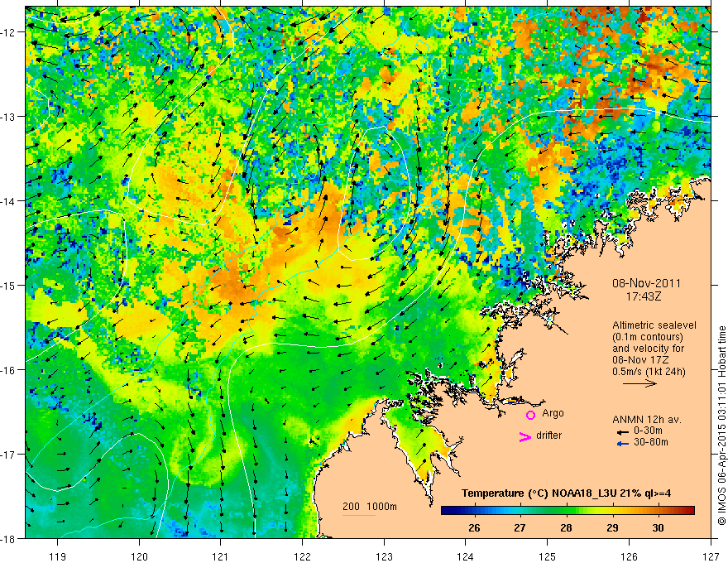Click the date text 08-Nov-2011

pyautogui.click(x=646, y=283)
